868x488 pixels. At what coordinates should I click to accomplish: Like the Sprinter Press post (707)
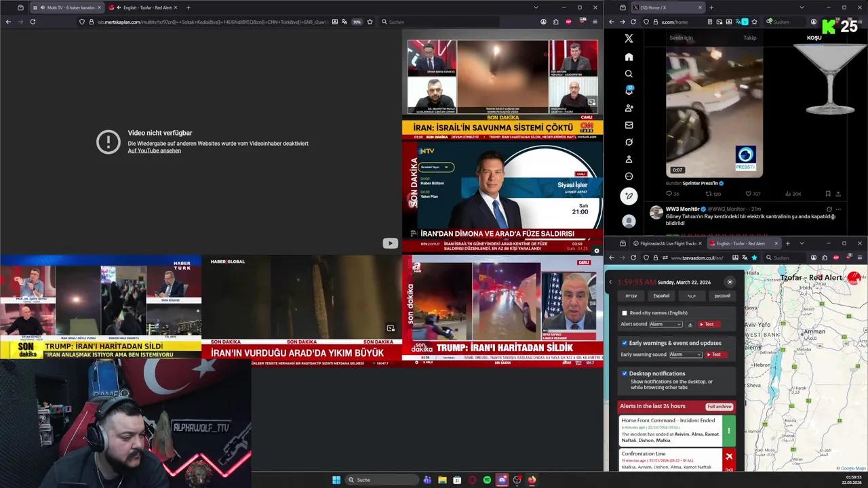pos(752,194)
